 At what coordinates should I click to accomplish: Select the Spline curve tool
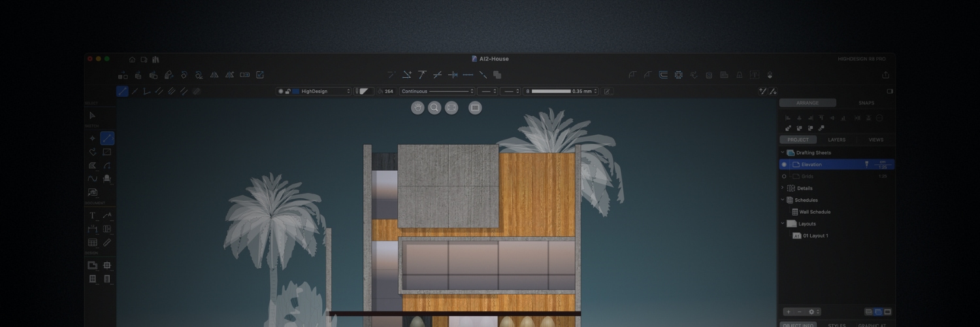(92, 179)
